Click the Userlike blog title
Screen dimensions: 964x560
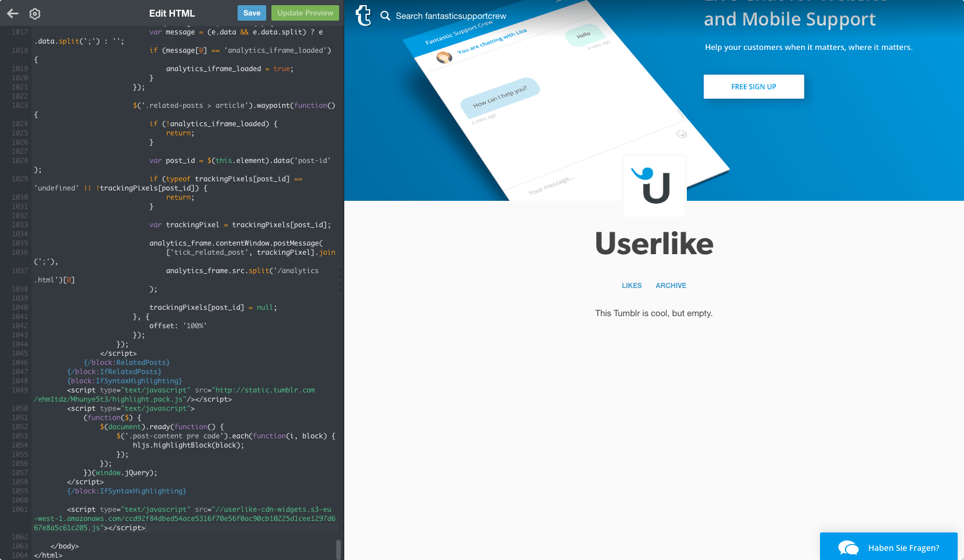tap(654, 244)
